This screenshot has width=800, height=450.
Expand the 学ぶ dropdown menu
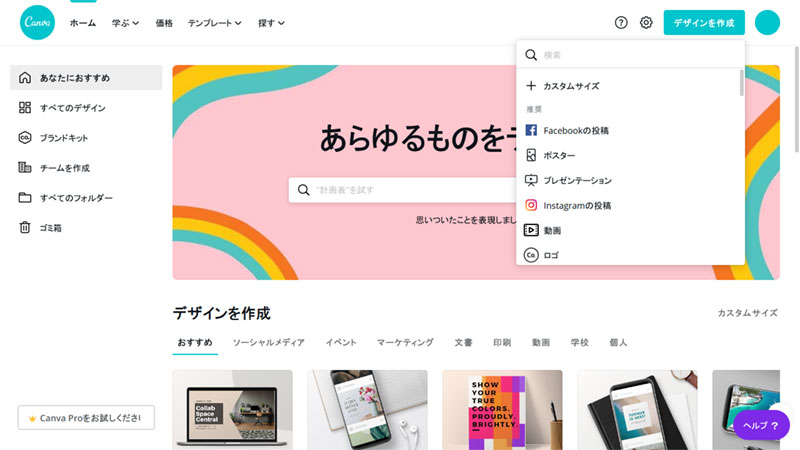tap(126, 23)
